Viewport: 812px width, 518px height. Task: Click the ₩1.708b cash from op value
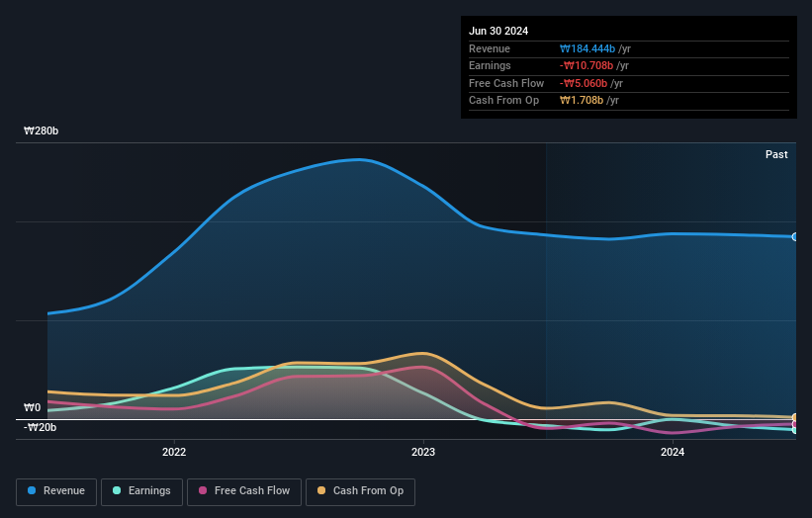582,101
